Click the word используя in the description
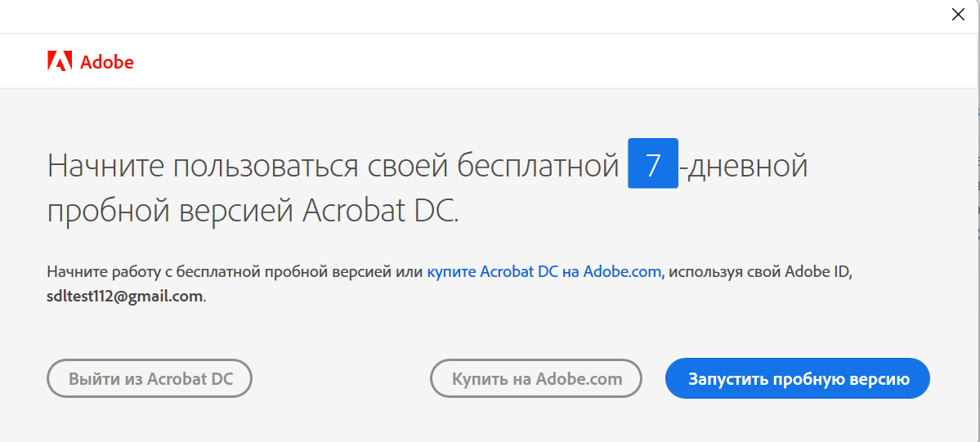980x442 pixels. pyautogui.click(x=709, y=272)
